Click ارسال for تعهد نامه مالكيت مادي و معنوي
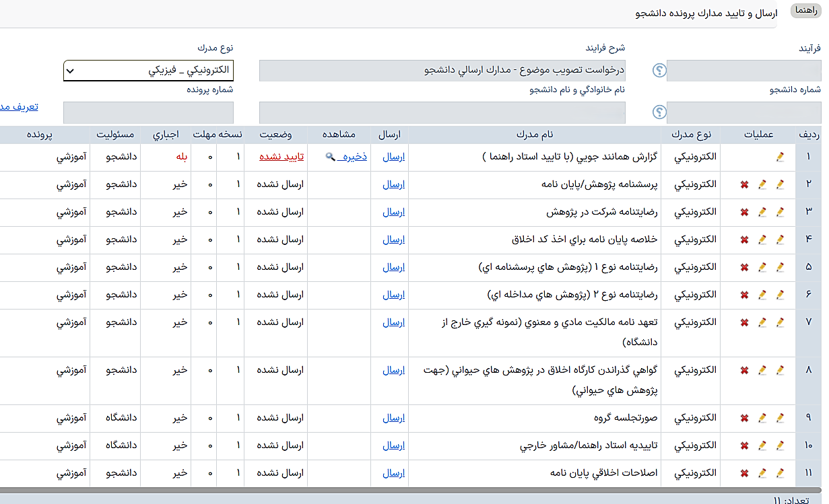 pyautogui.click(x=394, y=322)
